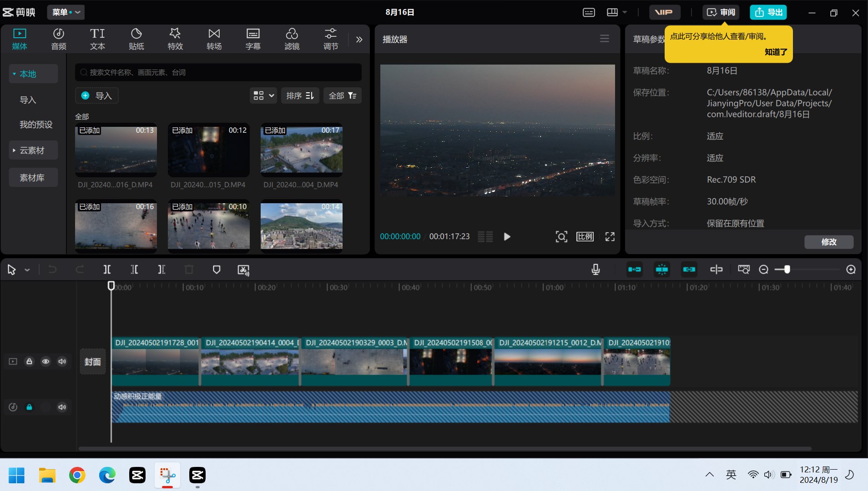This screenshot has height=491, width=868.
Task: Select 导入 in the left sidebar
Action: pos(28,100)
